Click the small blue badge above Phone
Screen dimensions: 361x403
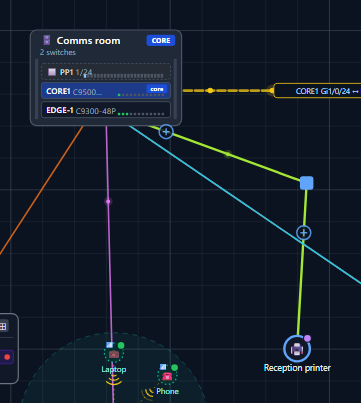tap(163, 367)
